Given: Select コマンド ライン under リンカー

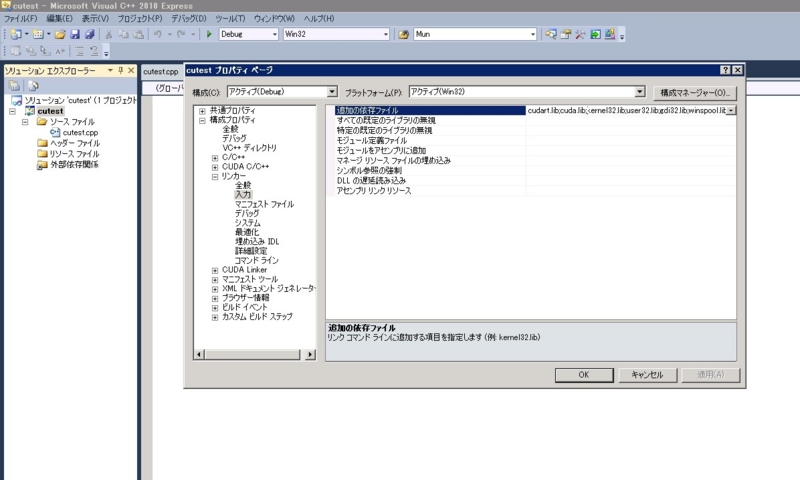Looking at the screenshot, I should pos(257,260).
